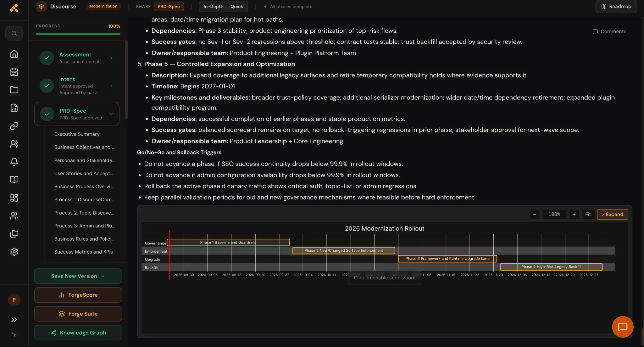Open Success Metrics and KPIs section
Image resolution: width=644 pixels, height=347 pixels.
pos(83,252)
